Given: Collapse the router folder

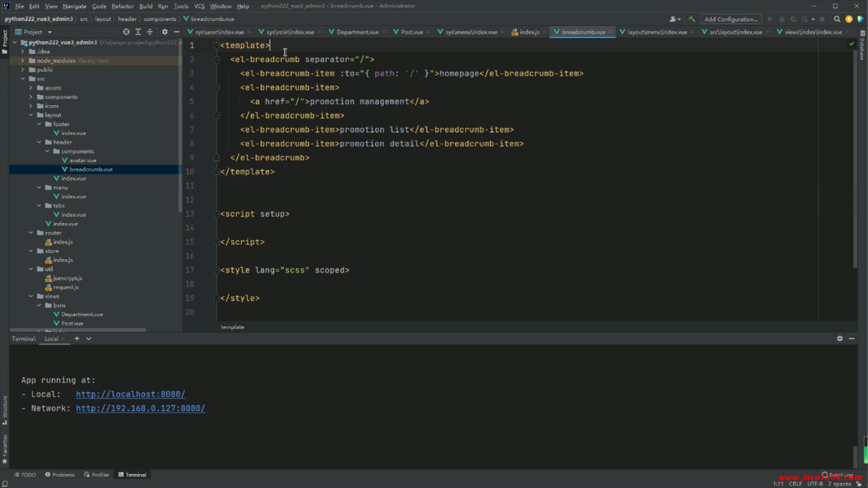Looking at the screenshot, I should click(x=31, y=233).
